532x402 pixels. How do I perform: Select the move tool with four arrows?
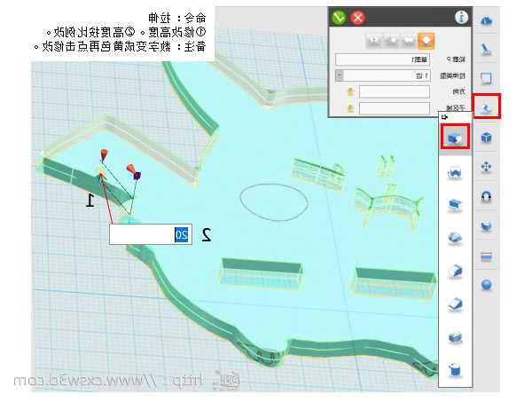(x=487, y=167)
